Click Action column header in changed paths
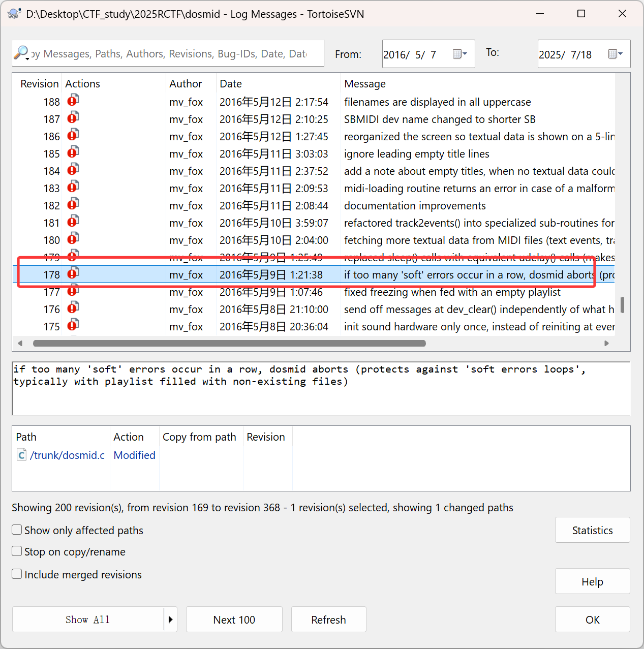 tap(129, 437)
